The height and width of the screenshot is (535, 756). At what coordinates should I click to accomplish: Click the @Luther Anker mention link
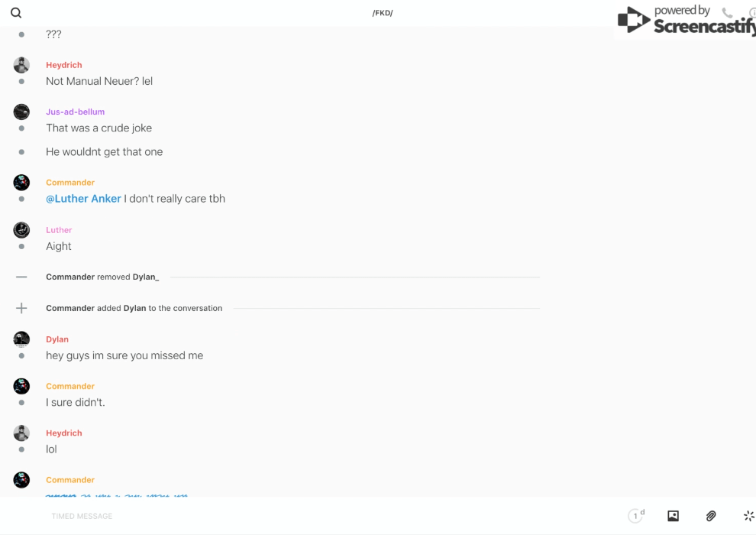(83, 199)
